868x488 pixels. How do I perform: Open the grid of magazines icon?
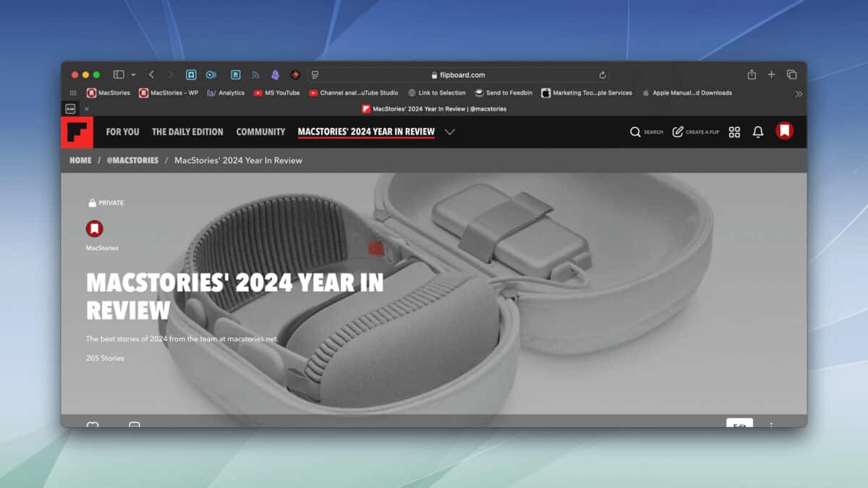click(734, 132)
